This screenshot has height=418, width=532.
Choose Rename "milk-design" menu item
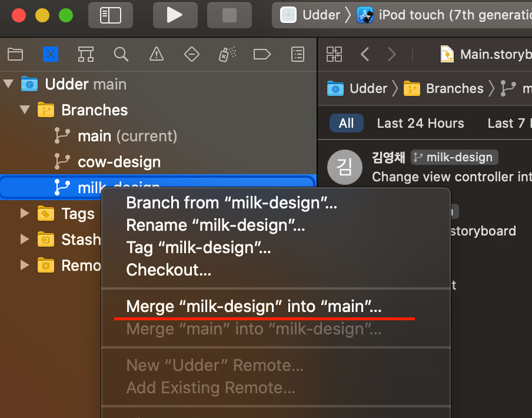click(276, 225)
